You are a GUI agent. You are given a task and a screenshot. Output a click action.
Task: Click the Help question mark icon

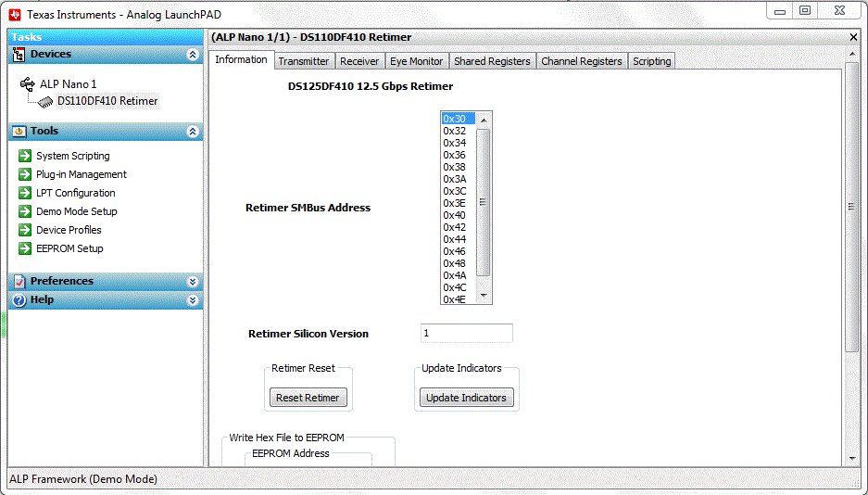pyautogui.click(x=19, y=300)
